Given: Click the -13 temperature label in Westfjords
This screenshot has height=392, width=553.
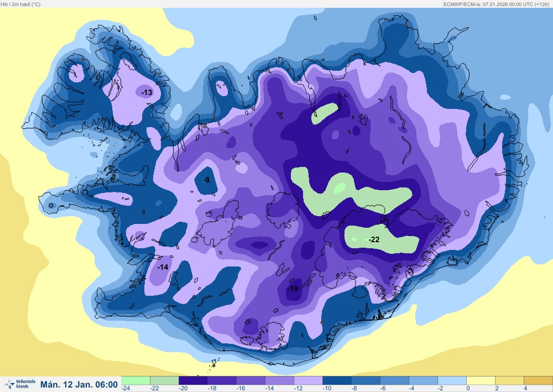Looking at the screenshot, I should pyautogui.click(x=147, y=92).
